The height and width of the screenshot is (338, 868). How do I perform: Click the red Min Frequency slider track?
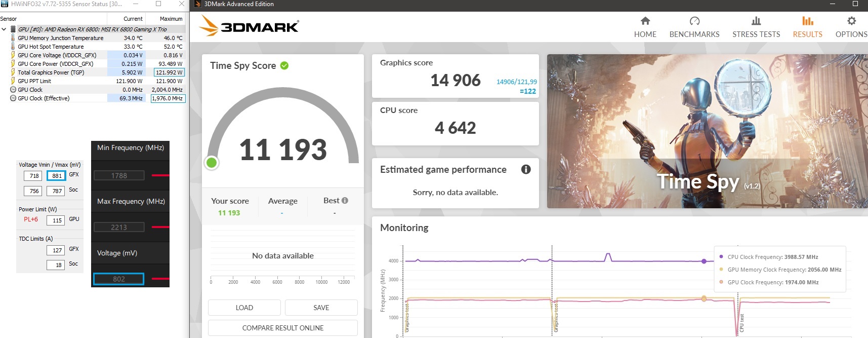point(160,175)
